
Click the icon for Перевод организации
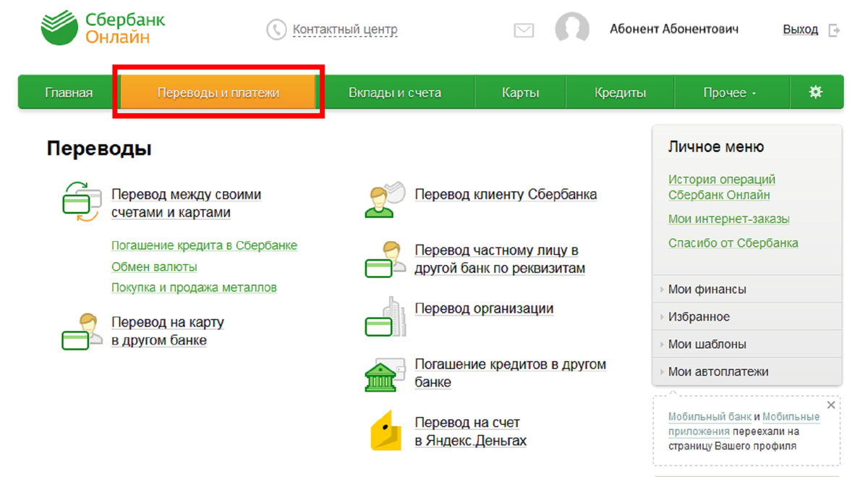point(384,317)
